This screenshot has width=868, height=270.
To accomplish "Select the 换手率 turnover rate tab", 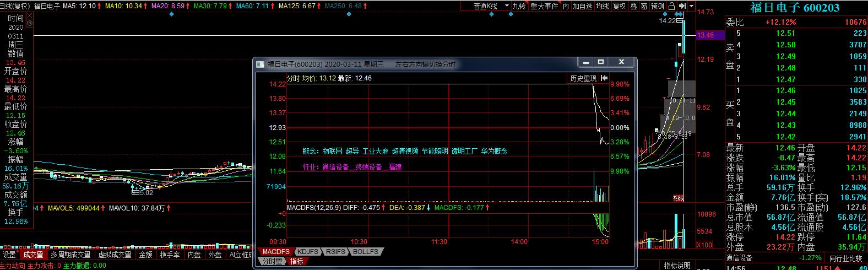I will click(x=170, y=255).
